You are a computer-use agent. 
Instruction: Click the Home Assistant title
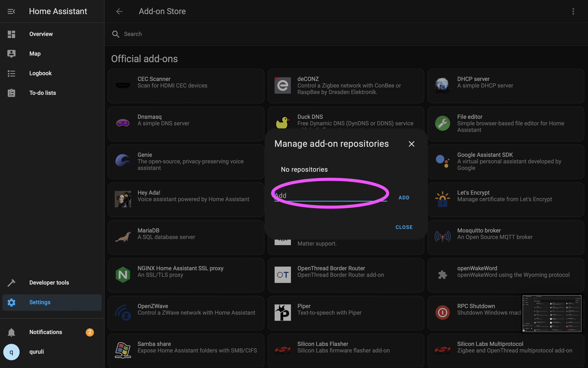[x=58, y=11]
